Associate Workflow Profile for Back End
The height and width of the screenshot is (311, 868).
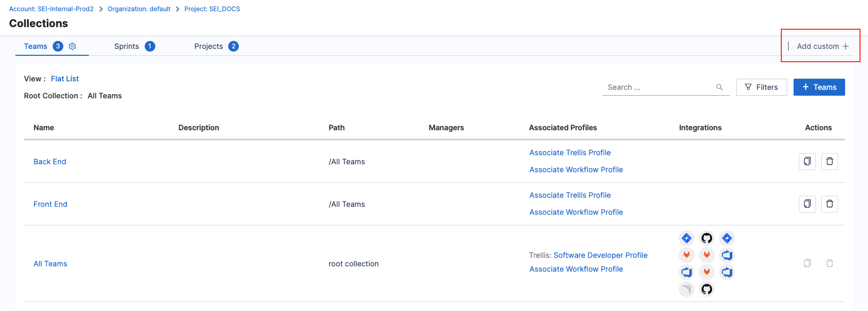pyautogui.click(x=576, y=170)
